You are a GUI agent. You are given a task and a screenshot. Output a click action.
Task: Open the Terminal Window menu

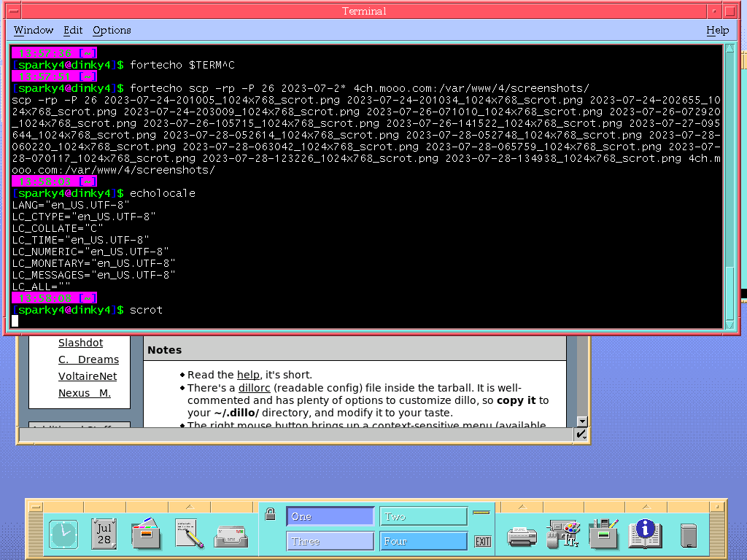(x=34, y=30)
